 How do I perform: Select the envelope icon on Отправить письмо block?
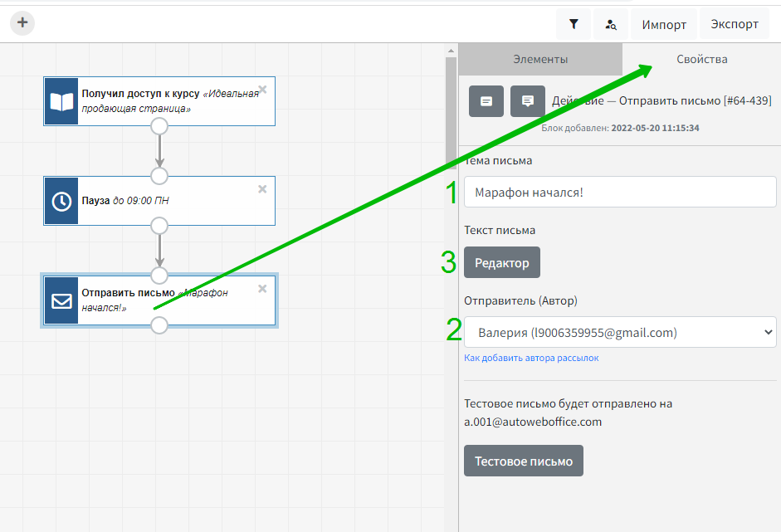61,300
